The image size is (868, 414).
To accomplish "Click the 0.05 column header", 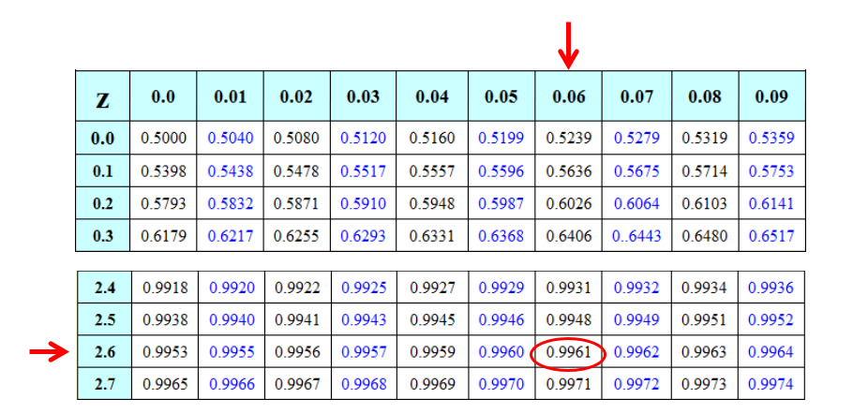I will 501,96.
